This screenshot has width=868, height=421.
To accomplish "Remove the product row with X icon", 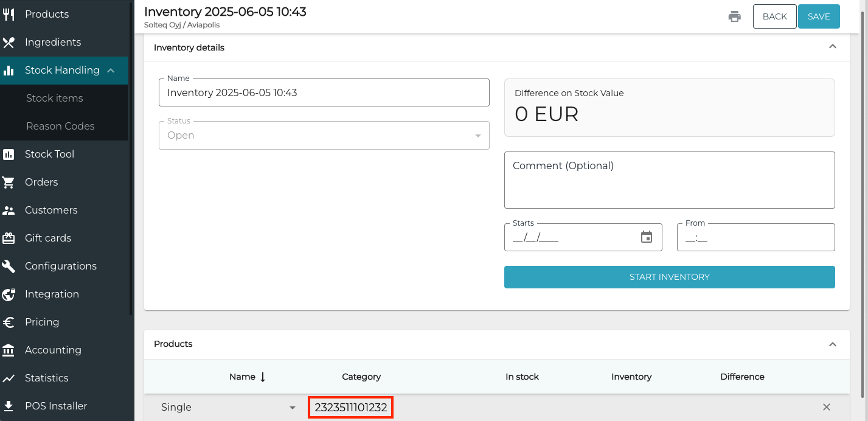I will point(826,407).
